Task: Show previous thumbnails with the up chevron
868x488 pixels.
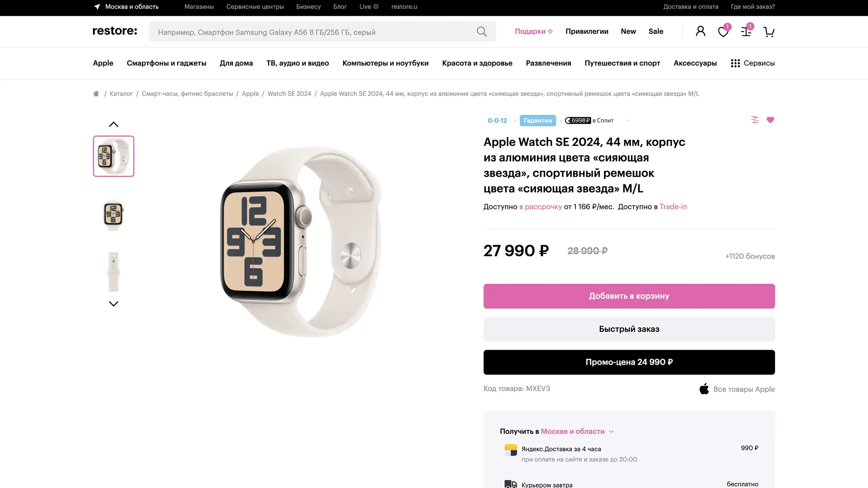Action: [x=114, y=124]
